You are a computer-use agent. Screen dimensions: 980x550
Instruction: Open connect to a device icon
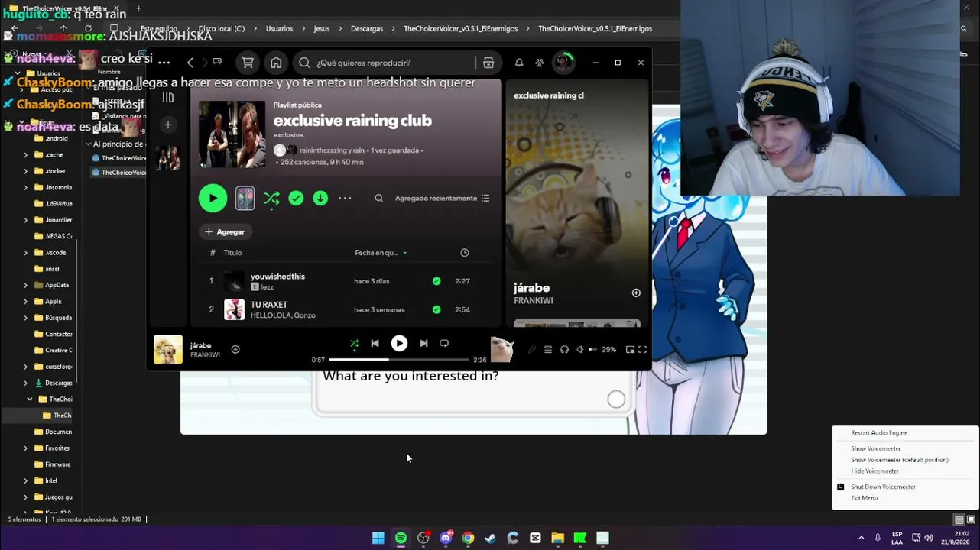pos(564,350)
